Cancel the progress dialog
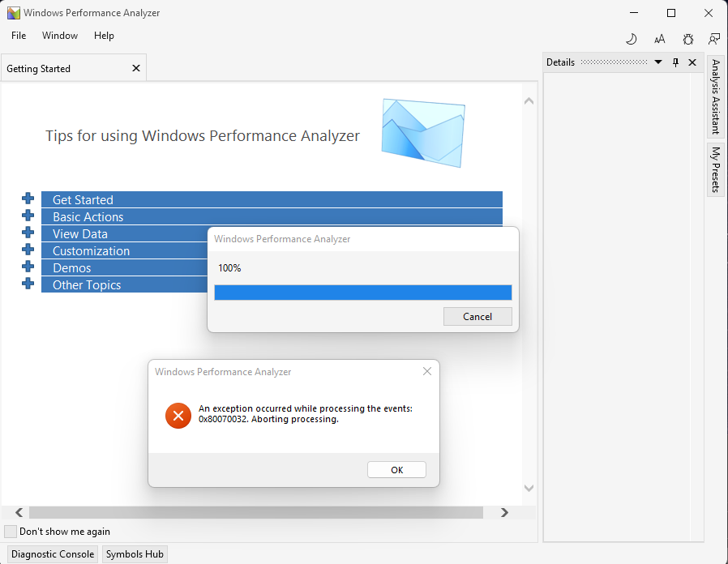 477,317
